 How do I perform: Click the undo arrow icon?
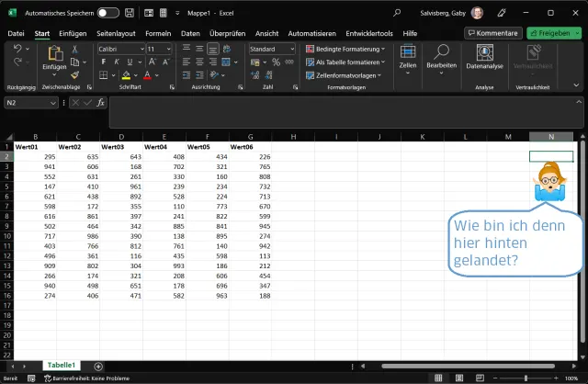pyautogui.click(x=17, y=49)
